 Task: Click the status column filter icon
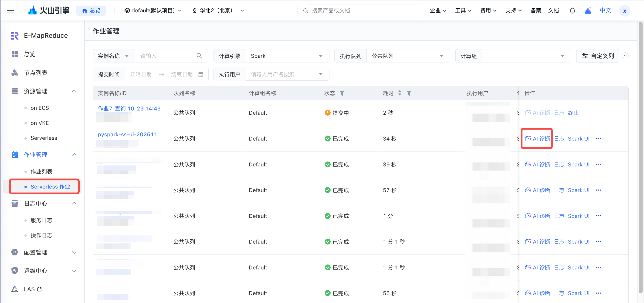point(342,93)
